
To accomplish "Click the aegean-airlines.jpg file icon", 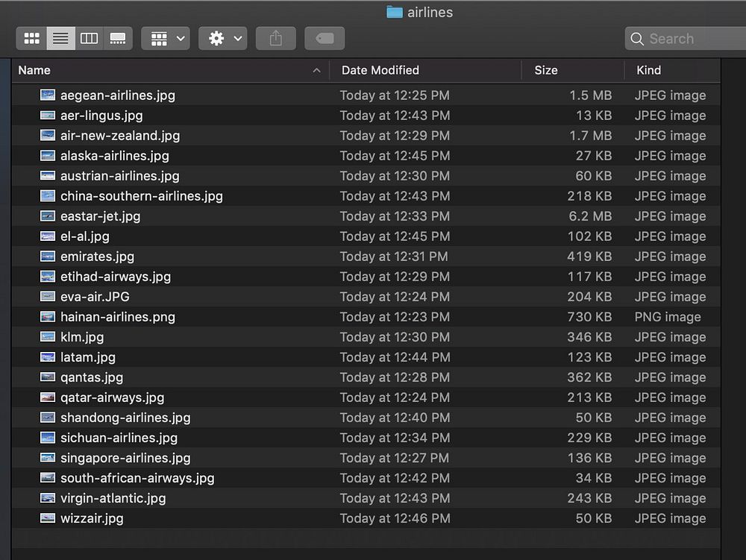I will pos(48,95).
